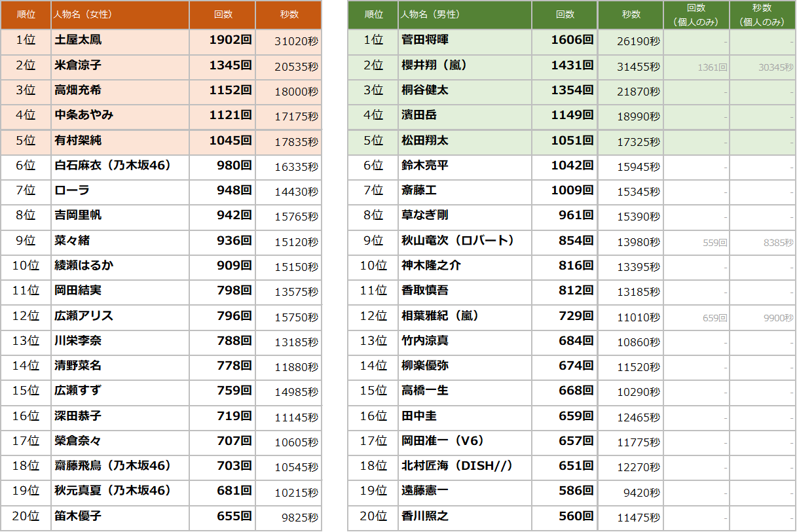Click the 綾瀬はるか row name
The height and width of the screenshot is (532, 797).
120,266
